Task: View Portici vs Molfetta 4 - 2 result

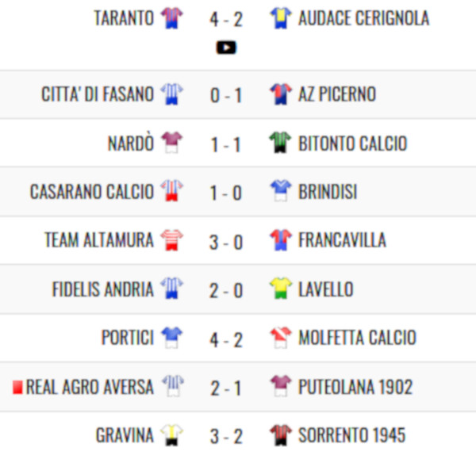Action: point(226,339)
